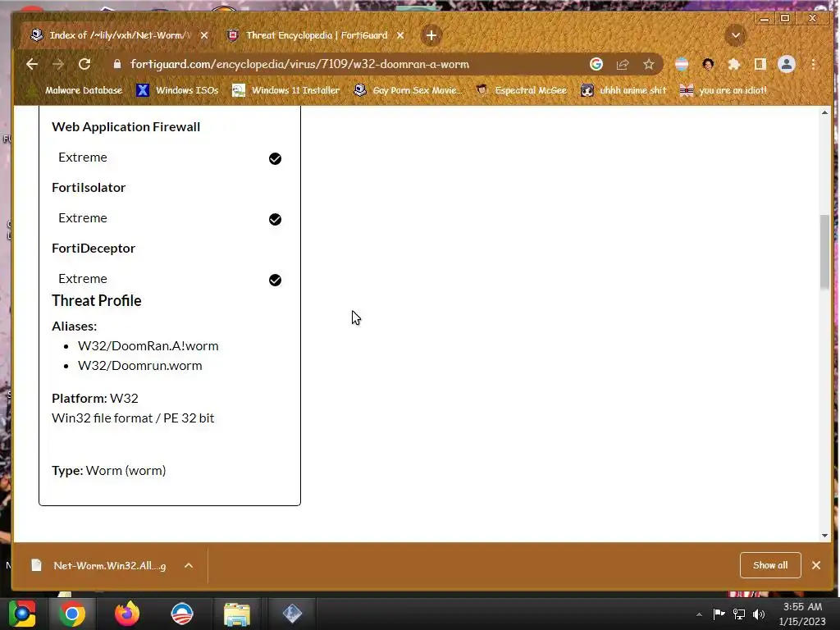Viewport: 840px width, 630px height.
Task: Open the Start menu in taskbar
Action: pyautogui.click(x=22, y=614)
